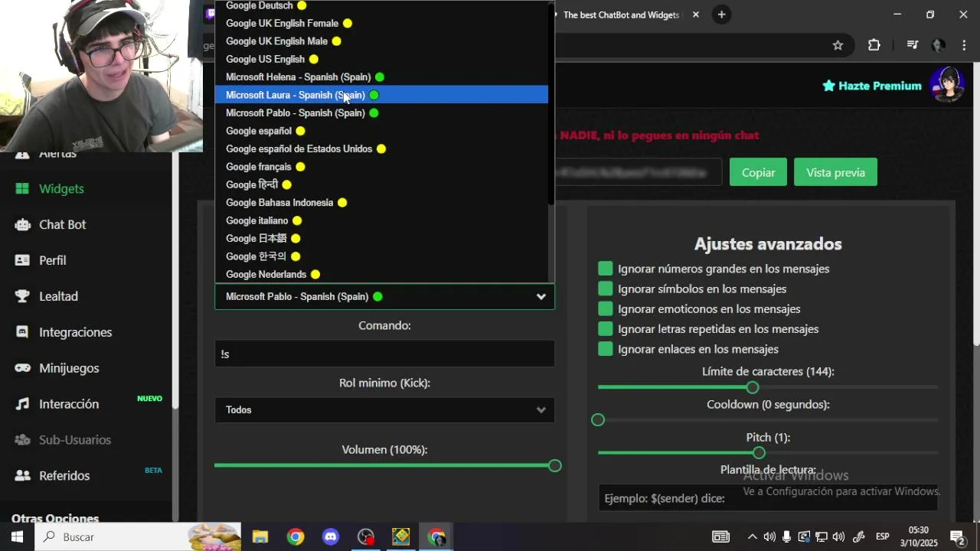Click the blurred widget URL field
This screenshot has height=551, width=980.
tap(639, 173)
